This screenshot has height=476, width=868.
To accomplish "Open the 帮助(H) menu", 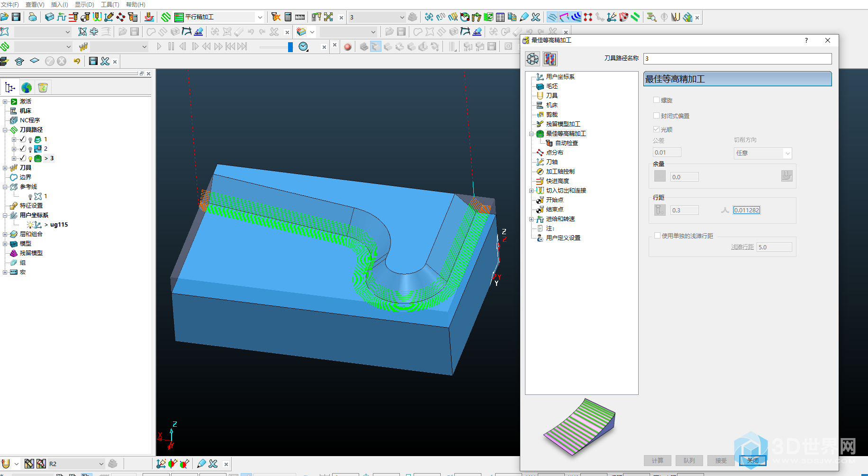I will tap(136, 4).
